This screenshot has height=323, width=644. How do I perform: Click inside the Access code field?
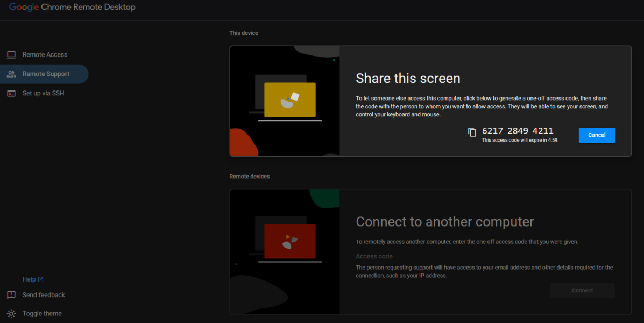[x=422, y=256]
